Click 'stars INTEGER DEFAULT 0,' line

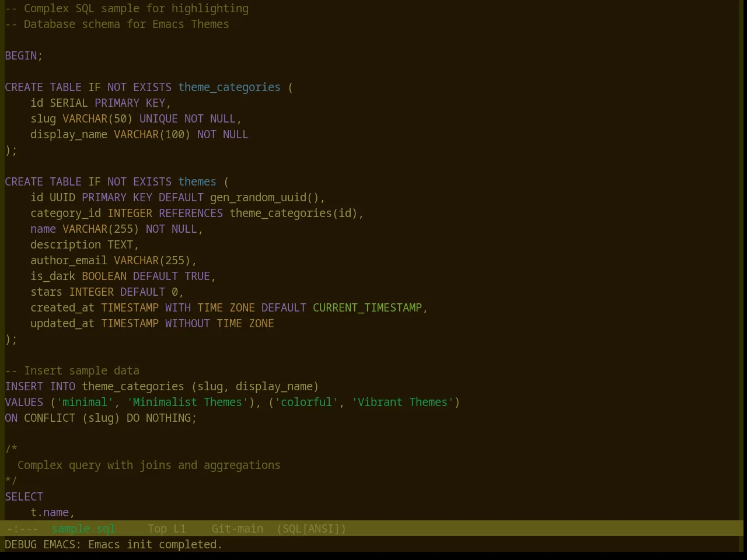pyautogui.click(x=107, y=292)
